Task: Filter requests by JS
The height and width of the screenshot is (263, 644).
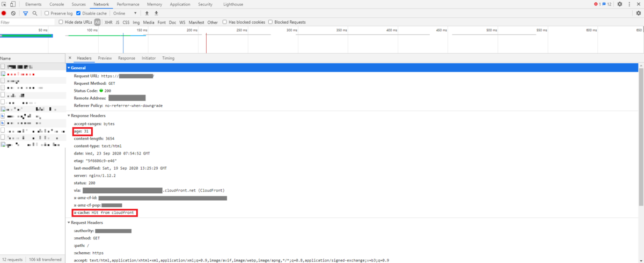Action: (118, 22)
